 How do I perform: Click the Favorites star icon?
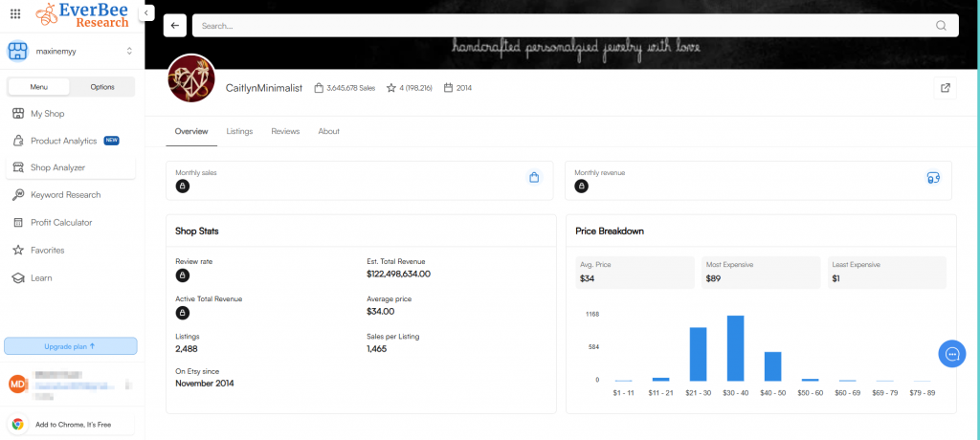[x=19, y=250]
